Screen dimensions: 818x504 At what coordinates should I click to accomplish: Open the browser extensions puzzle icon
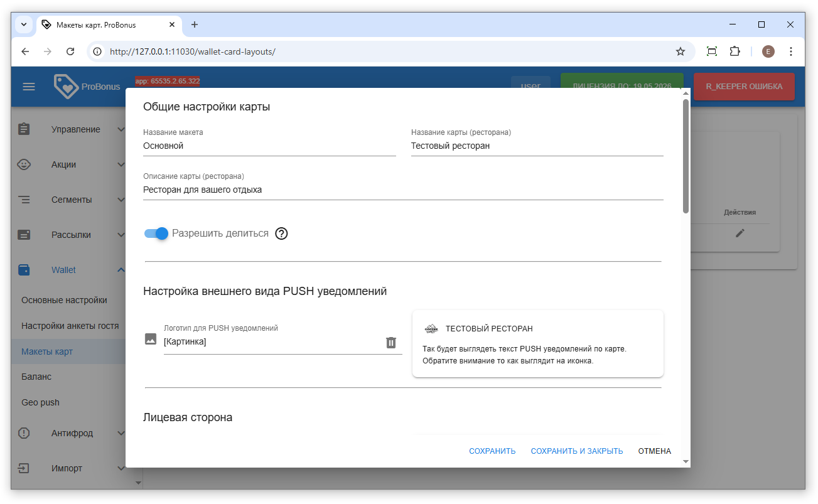click(x=735, y=51)
